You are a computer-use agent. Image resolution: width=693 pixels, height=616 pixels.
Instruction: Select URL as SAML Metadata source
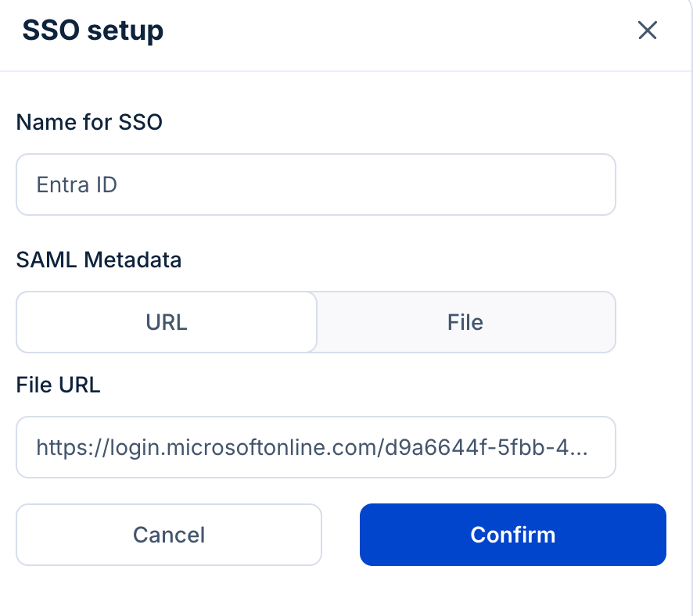click(x=167, y=322)
